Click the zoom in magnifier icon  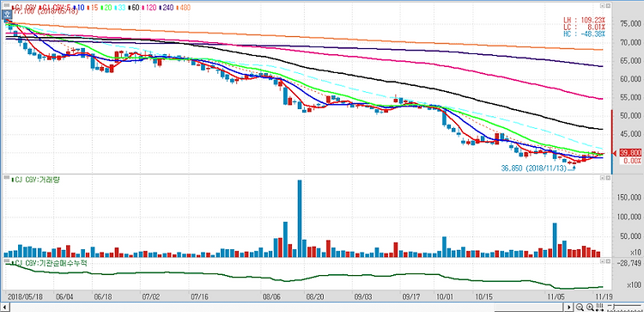pyautogui.click(x=590, y=307)
